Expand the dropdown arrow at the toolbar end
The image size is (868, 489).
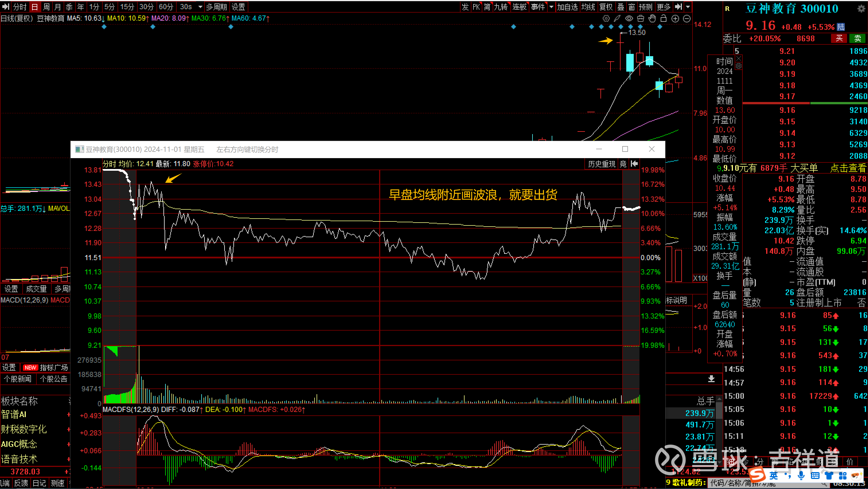point(688,7)
